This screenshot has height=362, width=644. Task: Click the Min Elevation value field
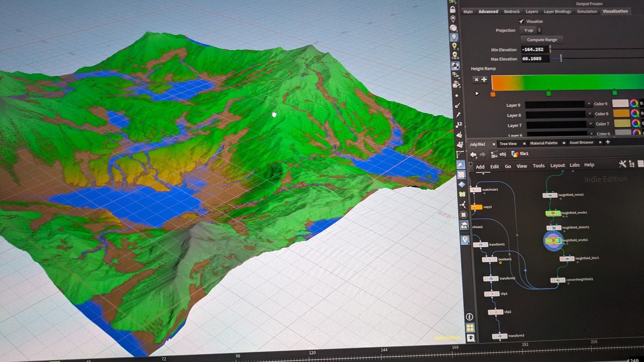point(535,50)
